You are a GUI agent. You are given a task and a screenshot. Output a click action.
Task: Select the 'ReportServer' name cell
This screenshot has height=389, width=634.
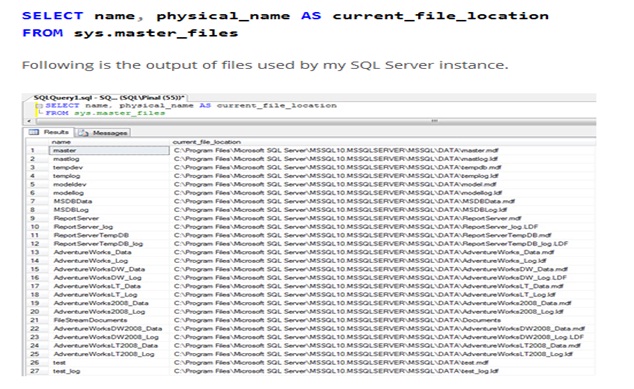click(109, 218)
